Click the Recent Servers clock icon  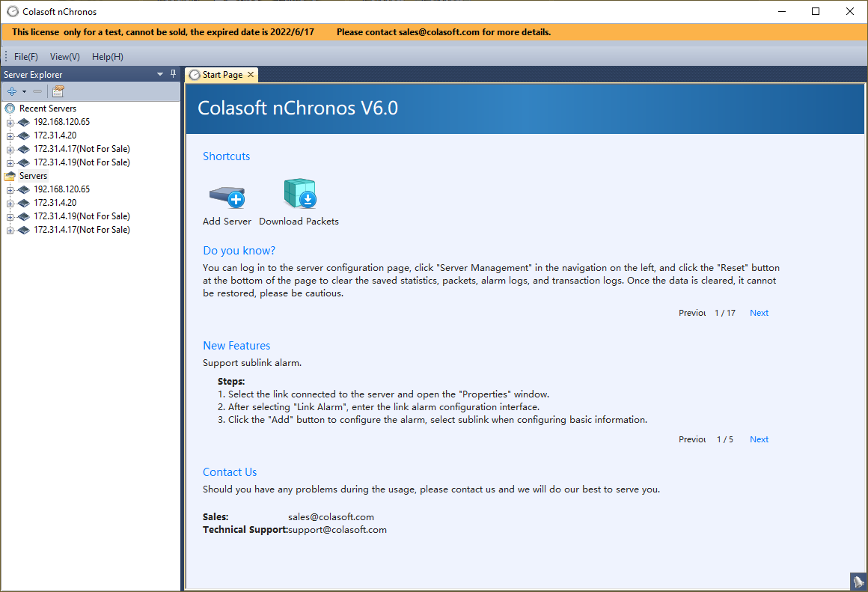coord(10,109)
